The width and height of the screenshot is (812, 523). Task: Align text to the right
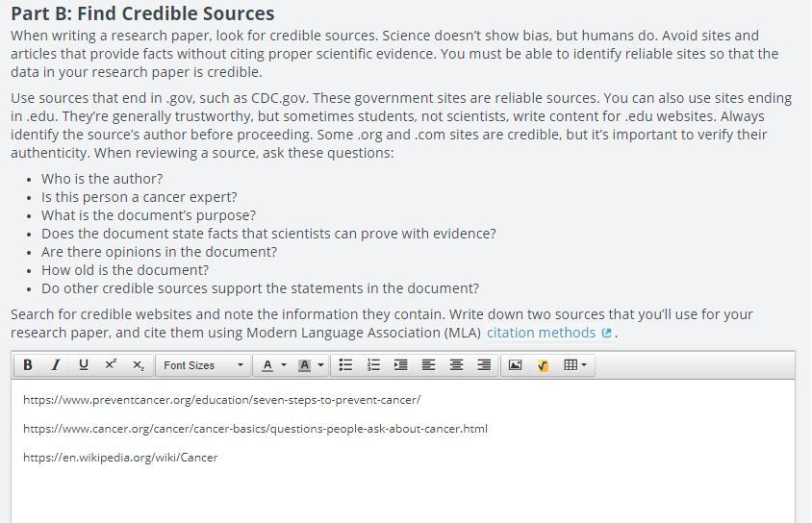485,365
